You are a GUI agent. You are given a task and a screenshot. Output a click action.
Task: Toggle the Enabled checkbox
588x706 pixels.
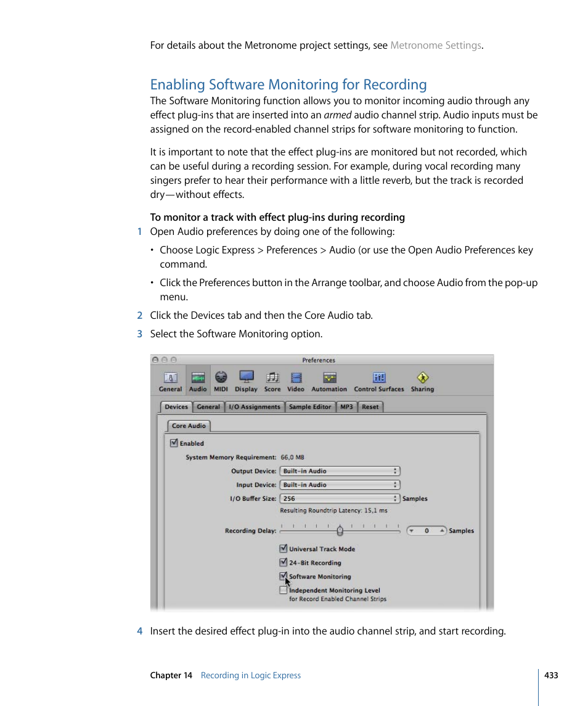tap(174, 443)
